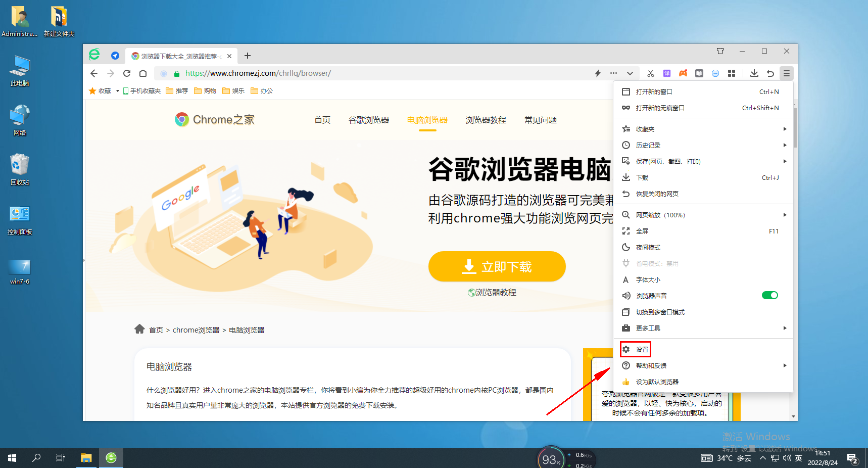Close the 浏览器下载大全 tab
This screenshot has height=468, width=868.
pos(229,56)
